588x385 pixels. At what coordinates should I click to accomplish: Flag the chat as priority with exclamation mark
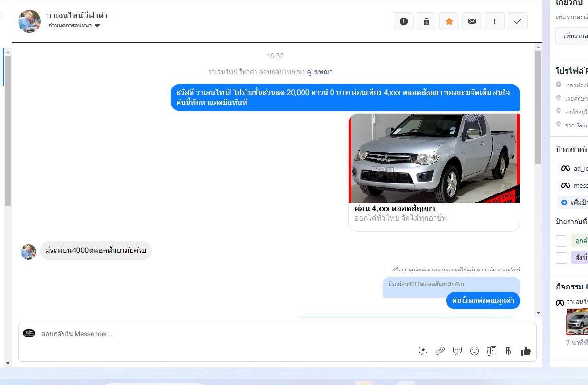pyautogui.click(x=495, y=21)
